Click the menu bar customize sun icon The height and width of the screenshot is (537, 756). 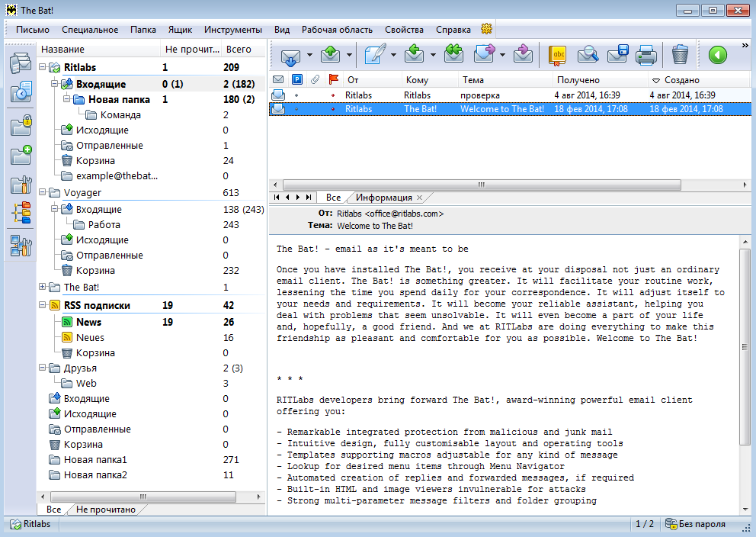pyautogui.click(x=486, y=29)
